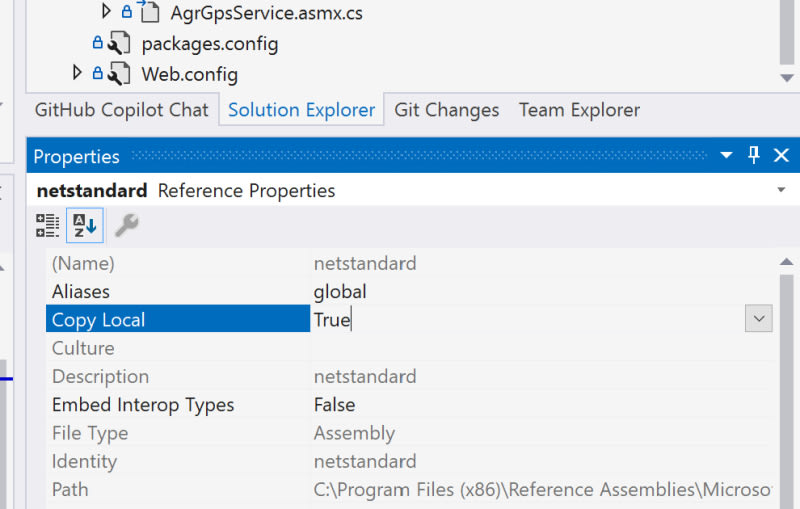Open Property Pages wrench icon
The width and height of the screenshot is (800, 509).
point(126,226)
